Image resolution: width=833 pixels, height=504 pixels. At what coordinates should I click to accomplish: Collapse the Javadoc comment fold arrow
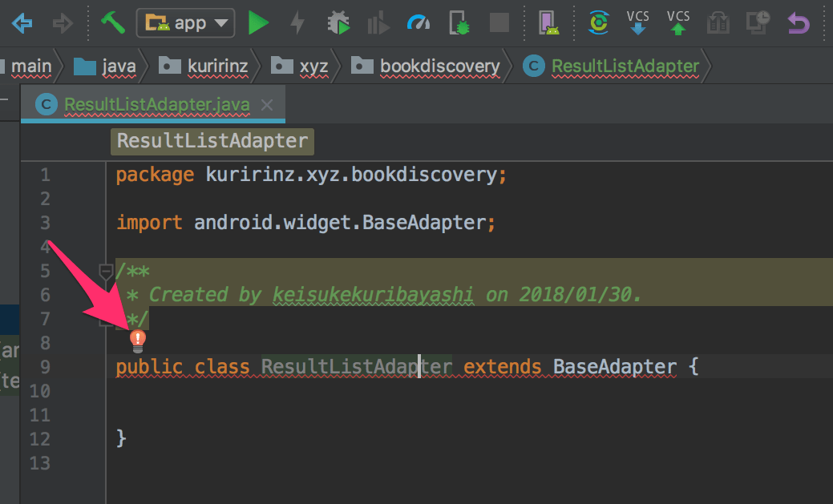tap(105, 271)
